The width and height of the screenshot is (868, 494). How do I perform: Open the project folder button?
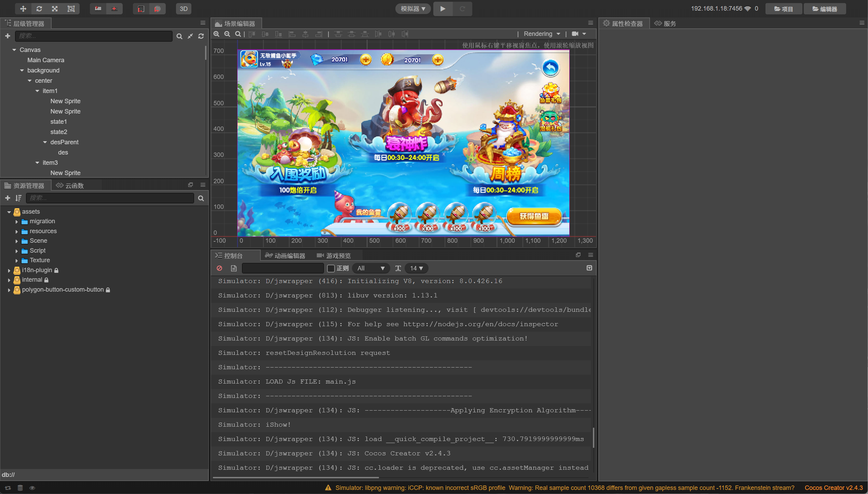pyautogui.click(x=783, y=9)
